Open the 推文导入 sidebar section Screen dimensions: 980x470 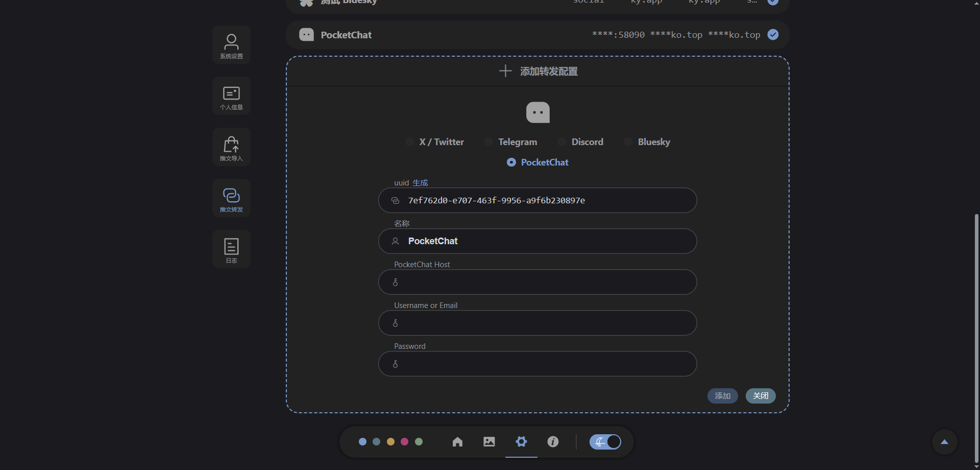[x=231, y=147]
